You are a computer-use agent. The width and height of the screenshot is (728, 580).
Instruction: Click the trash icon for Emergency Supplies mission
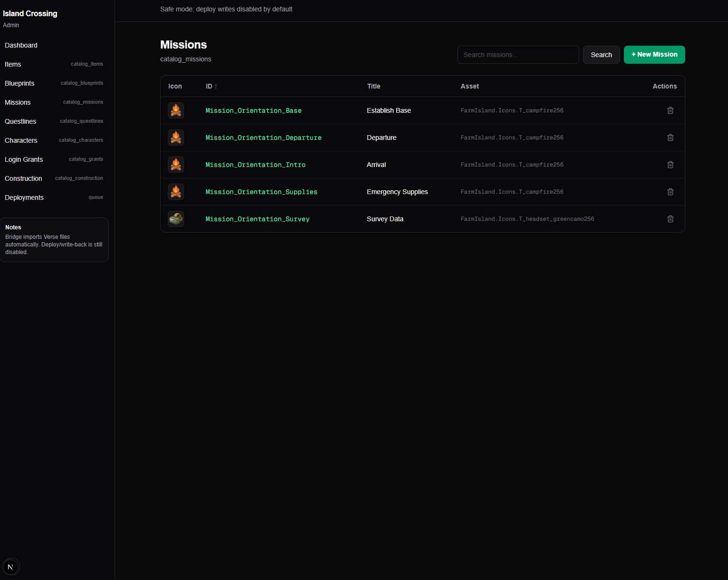coord(670,192)
